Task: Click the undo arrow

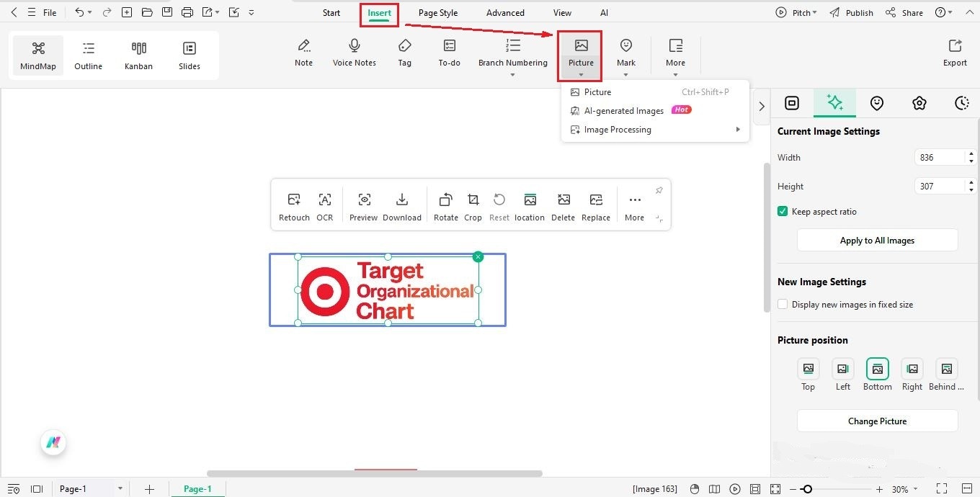Action: 79,12
